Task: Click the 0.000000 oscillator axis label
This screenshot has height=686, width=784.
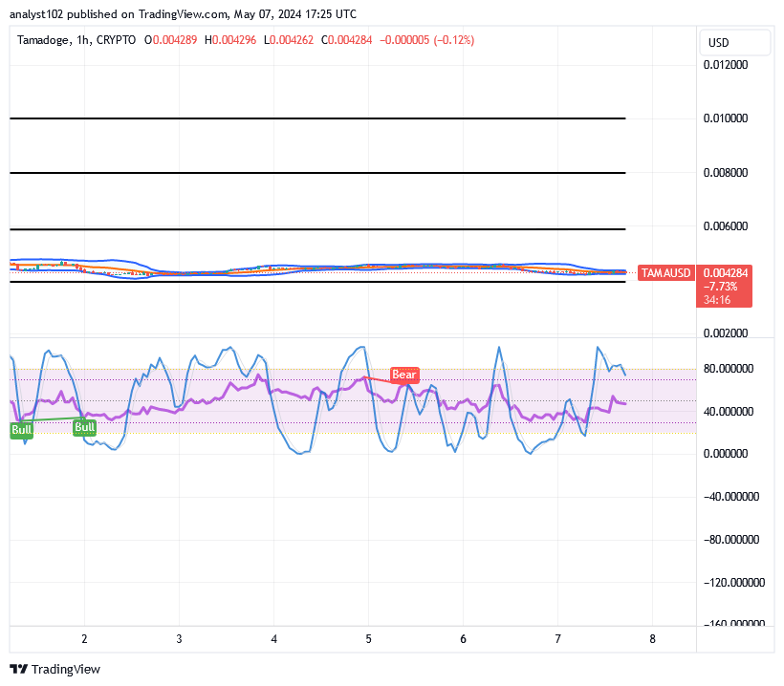Action: pyautogui.click(x=726, y=454)
